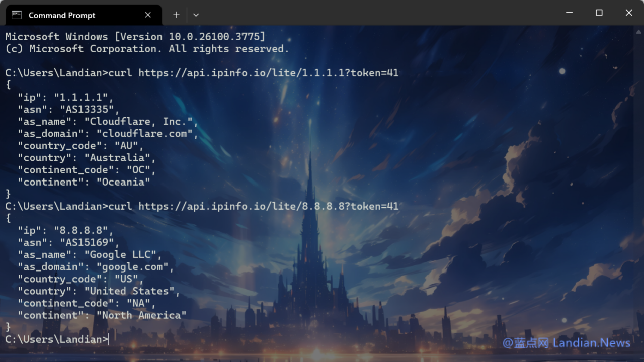The image size is (644, 362).
Task: Click the "Australia" country value
Action: 117,158
